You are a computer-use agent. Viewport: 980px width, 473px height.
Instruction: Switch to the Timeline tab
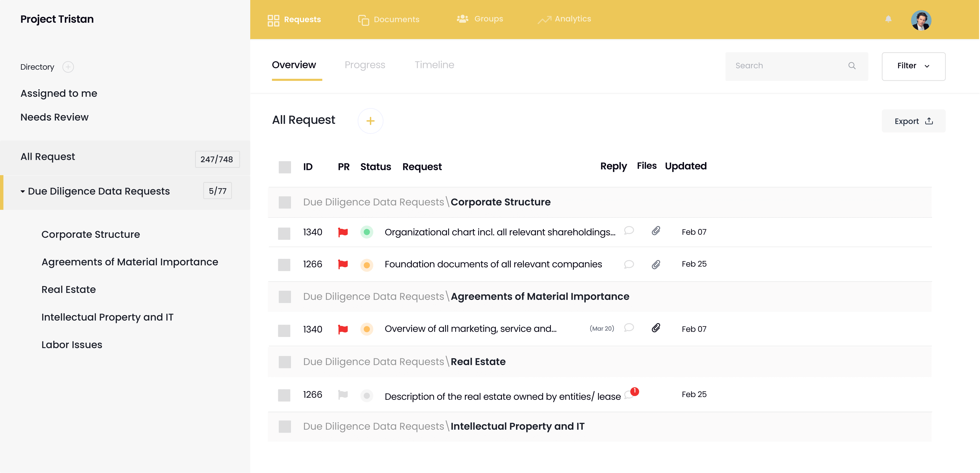(x=434, y=65)
